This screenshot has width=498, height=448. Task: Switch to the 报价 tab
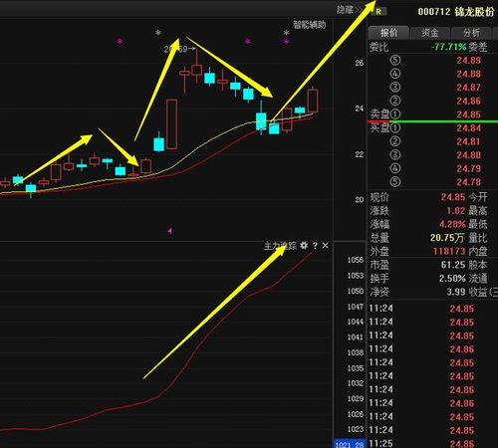[388, 33]
